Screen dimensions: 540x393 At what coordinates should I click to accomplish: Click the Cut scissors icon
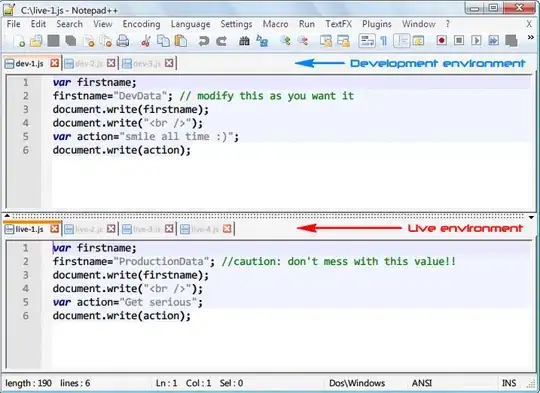[146, 41]
